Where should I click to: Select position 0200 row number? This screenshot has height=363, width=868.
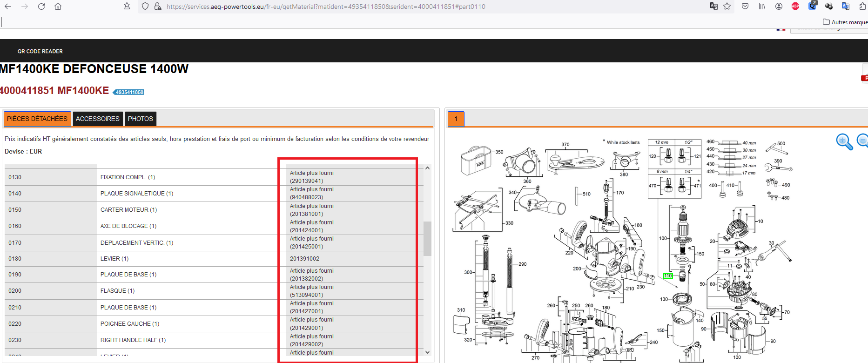click(x=15, y=291)
